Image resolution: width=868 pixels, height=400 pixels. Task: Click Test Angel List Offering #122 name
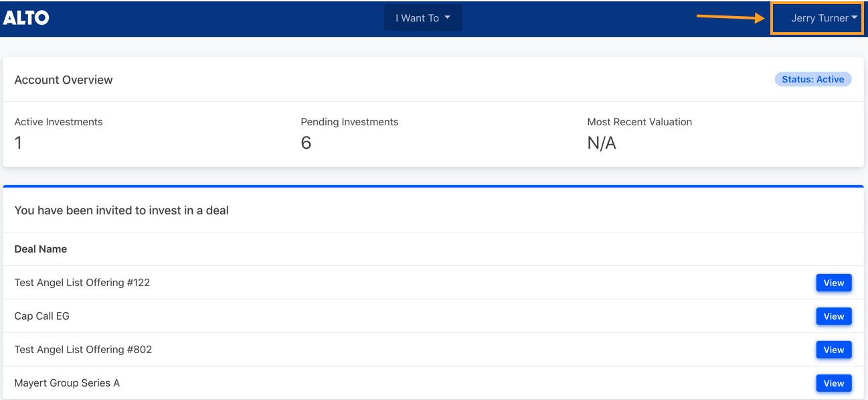82,283
